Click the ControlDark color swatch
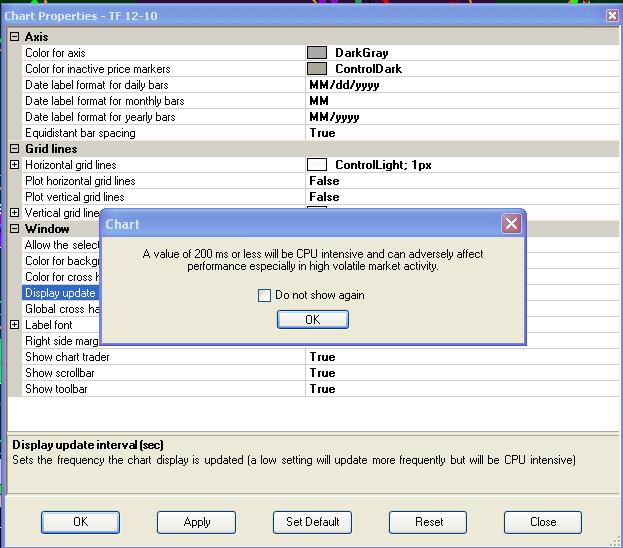The image size is (623, 548). tap(317, 68)
